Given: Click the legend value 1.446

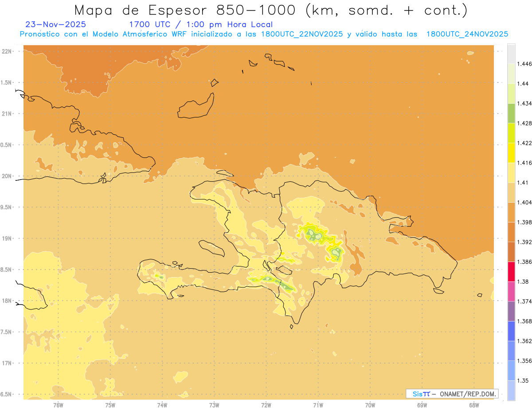Looking at the screenshot, I should coord(524,64).
